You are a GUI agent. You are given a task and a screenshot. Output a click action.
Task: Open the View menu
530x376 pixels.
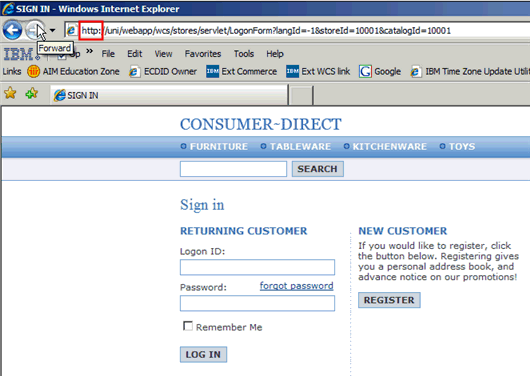point(163,54)
